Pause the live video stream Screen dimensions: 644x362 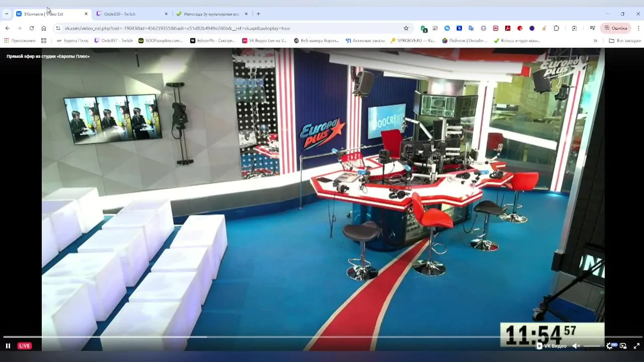tap(8, 346)
